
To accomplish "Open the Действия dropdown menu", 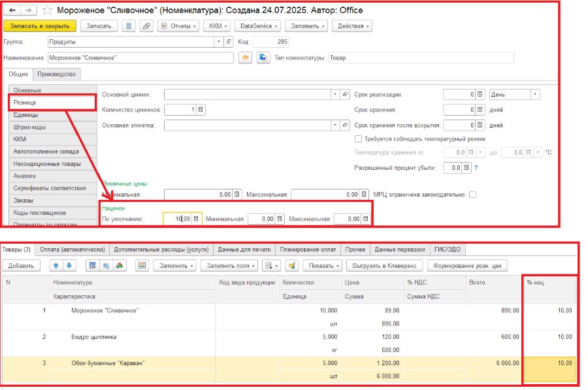I will (352, 26).
